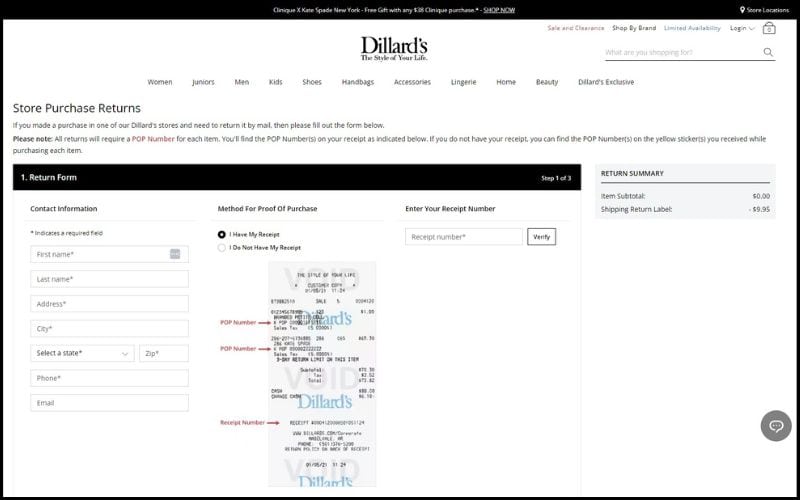This screenshot has width=800, height=500.
Task: Open the Accessories menu
Action: tap(412, 82)
